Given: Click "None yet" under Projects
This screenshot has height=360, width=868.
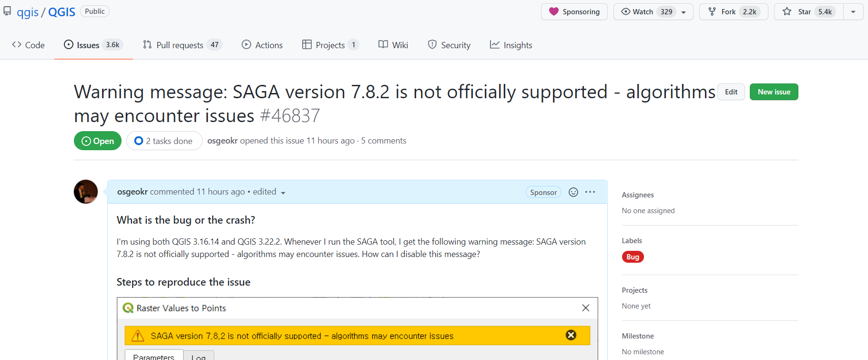Looking at the screenshot, I should [636, 306].
